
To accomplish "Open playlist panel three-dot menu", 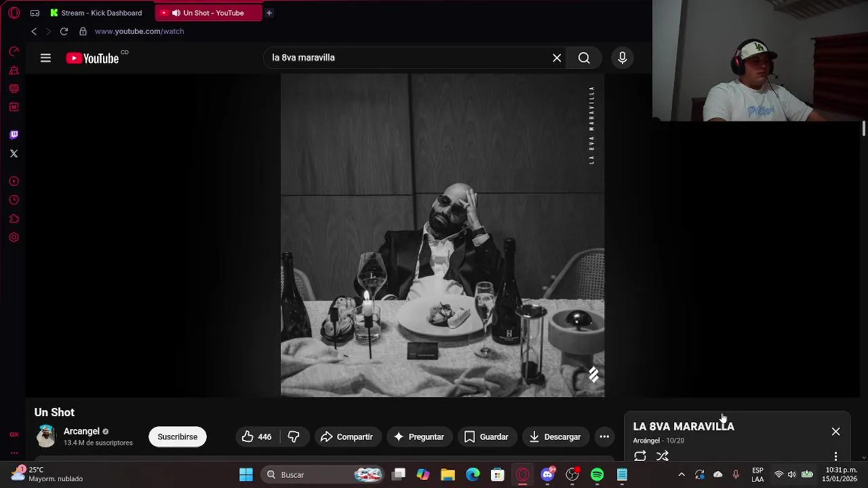I will pyautogui.click(x=835, y=456).
